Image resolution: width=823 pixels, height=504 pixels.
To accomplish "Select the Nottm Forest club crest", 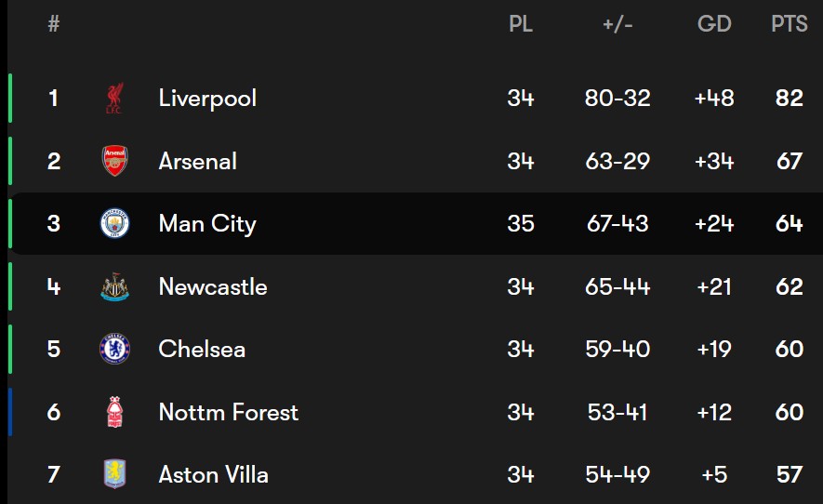I will coord(114,412).
